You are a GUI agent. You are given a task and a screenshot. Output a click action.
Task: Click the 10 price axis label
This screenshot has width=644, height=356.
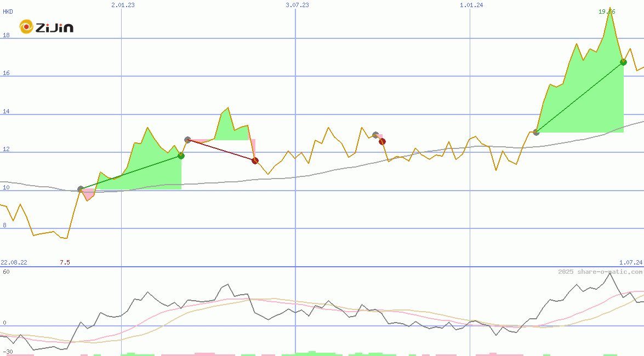(6, 188)
